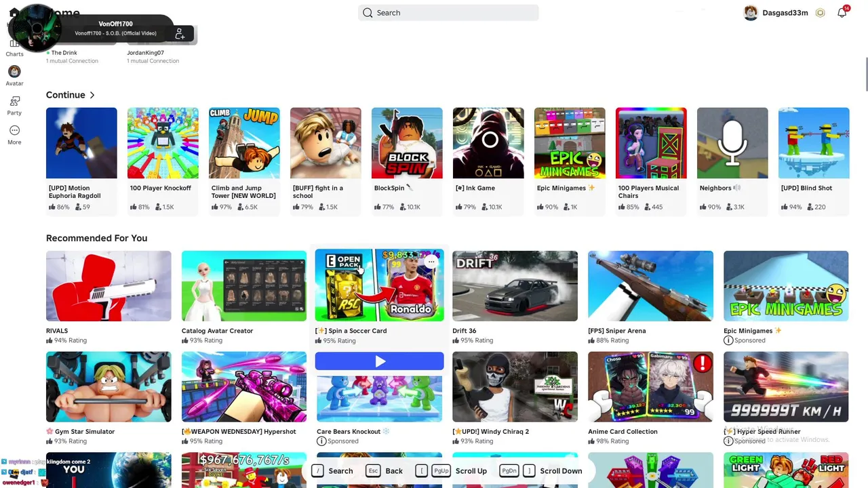Open Spin a Soccer Card thumbnail
868x488 pixels.
[x=380, y=285]
